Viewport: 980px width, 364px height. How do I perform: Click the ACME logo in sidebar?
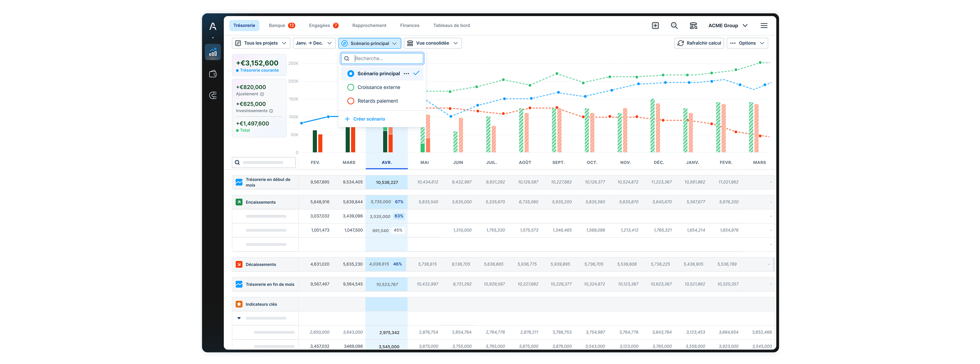(x=213, y=26)
